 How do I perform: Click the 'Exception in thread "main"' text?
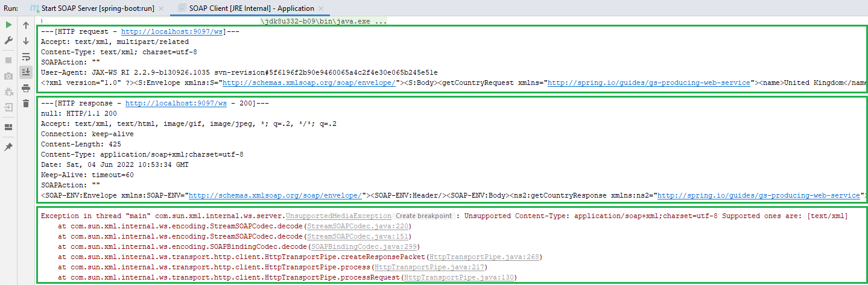click(96, 216)
